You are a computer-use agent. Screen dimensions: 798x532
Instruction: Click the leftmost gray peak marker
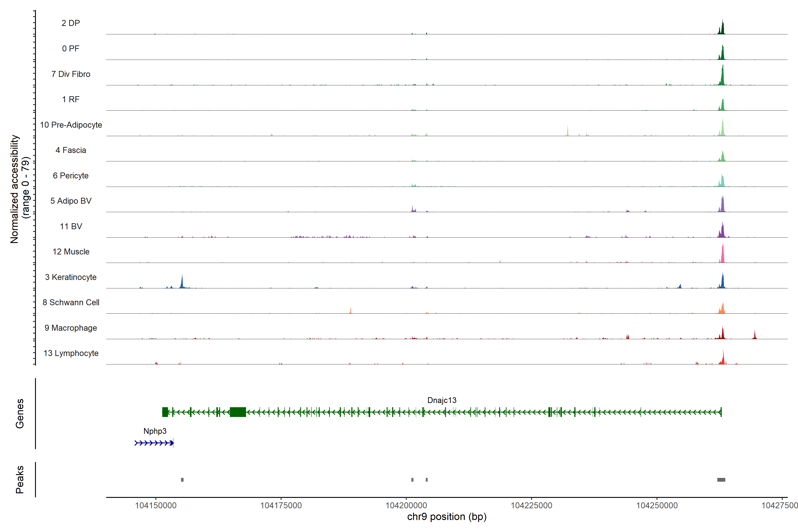pos(182,480)
